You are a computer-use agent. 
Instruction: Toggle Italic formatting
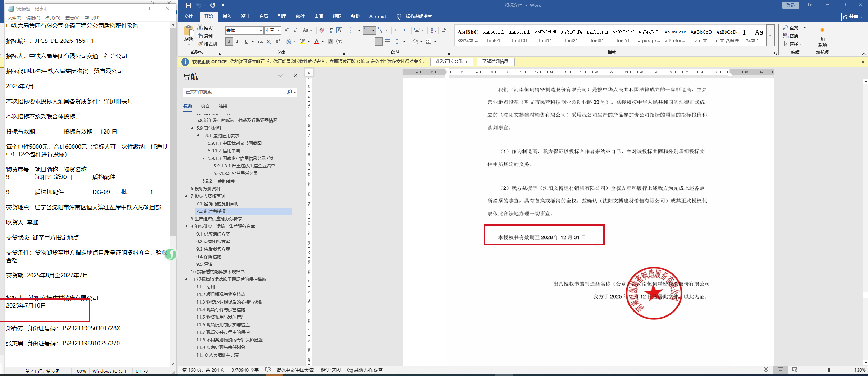tap(237, 42)
